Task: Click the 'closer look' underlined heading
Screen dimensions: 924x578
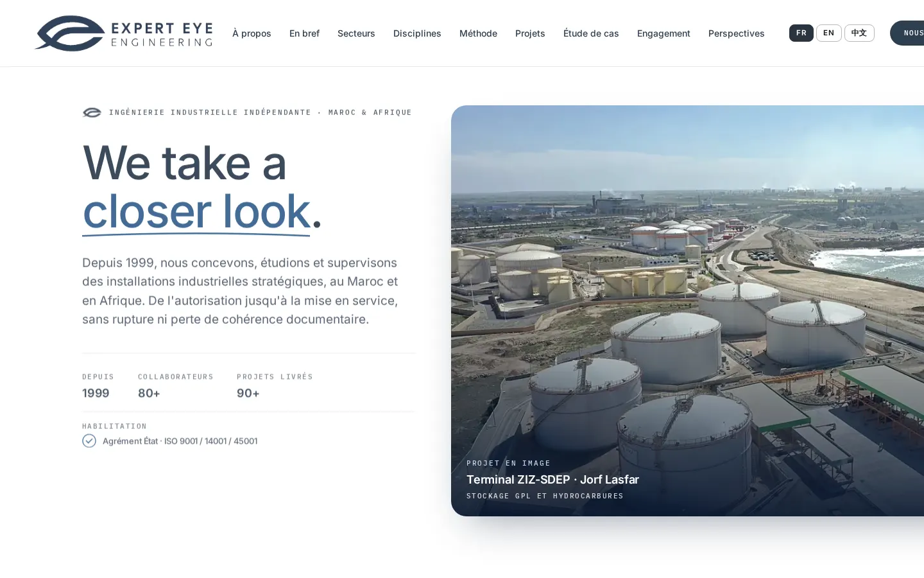Action: pyautogui.click(x=196, y=212)
